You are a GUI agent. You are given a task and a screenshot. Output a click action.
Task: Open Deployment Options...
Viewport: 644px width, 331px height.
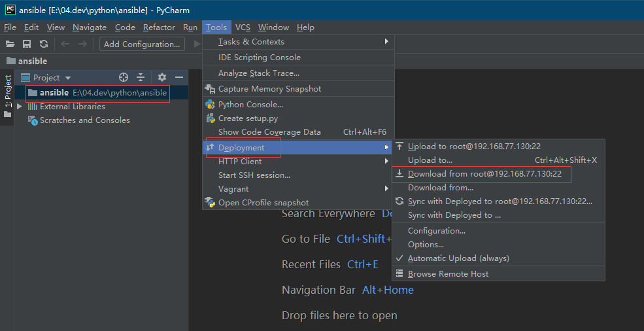(x=499, y=244)
